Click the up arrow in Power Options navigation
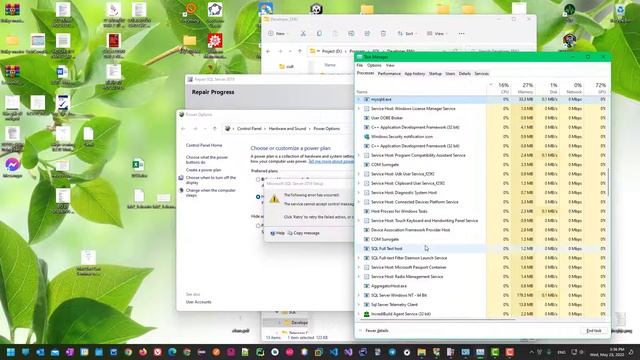Image resolution: width=640 pixels, height=360 pixels. tap(215, 129)
